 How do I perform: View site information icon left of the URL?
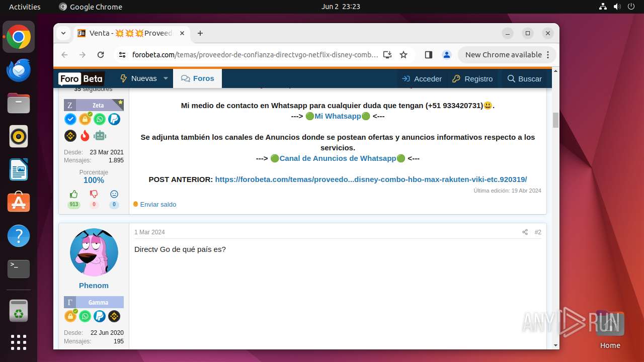point(122,55)
